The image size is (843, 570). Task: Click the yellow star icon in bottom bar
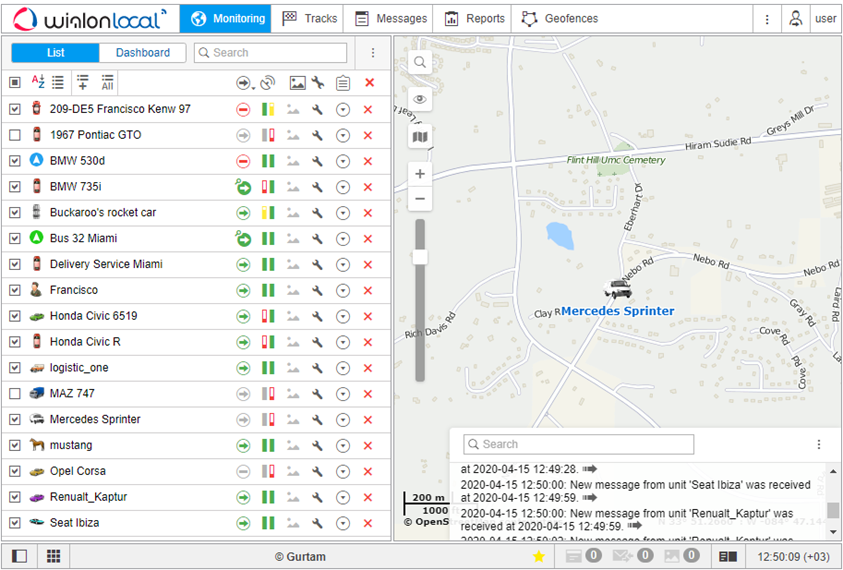[538, 556]
